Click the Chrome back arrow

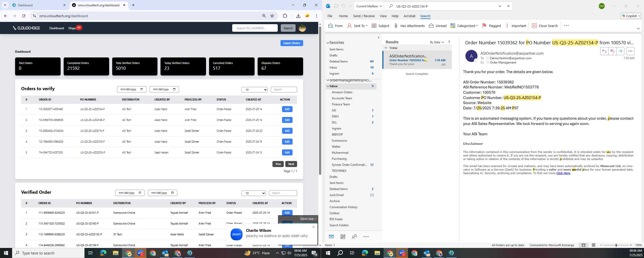(6, 16)
